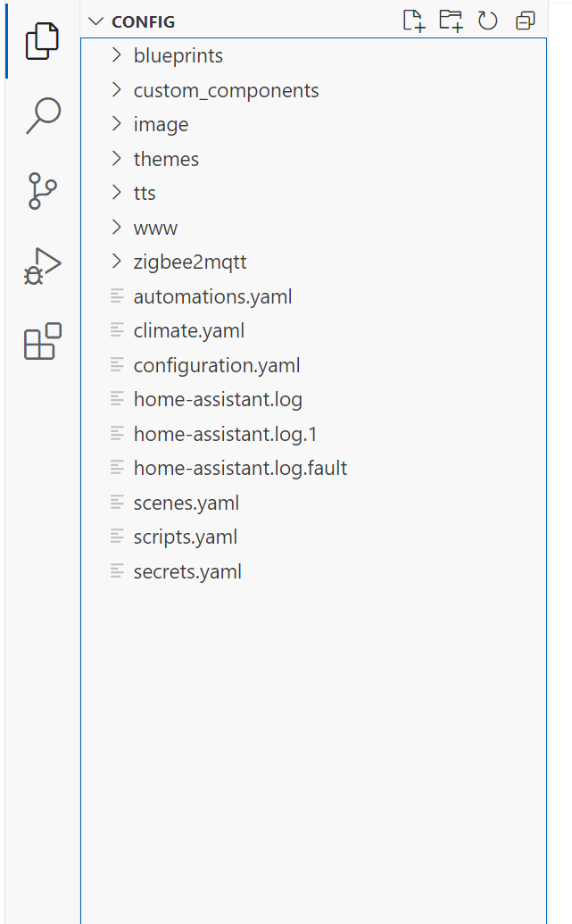Open the Source Control view icon

click(42, 191)
